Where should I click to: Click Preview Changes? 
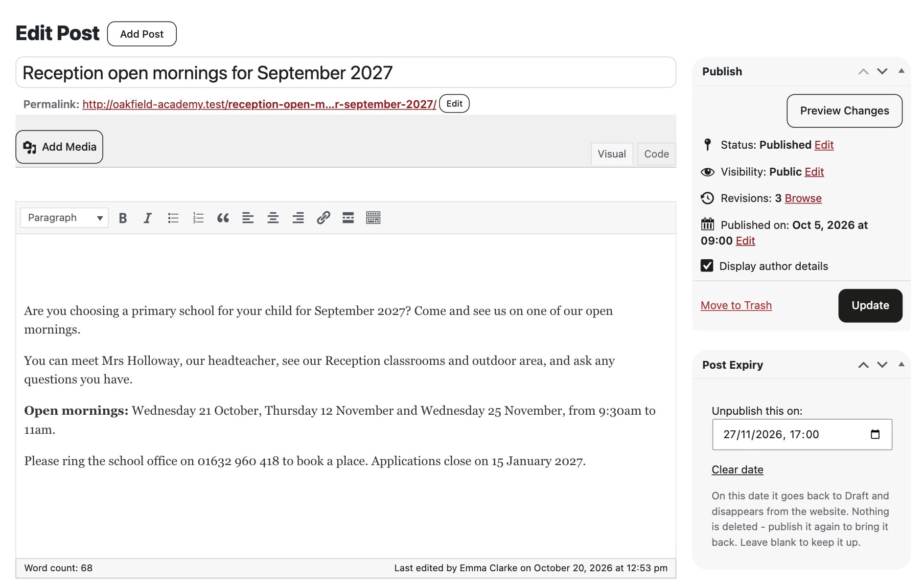[x=844, y=111]
